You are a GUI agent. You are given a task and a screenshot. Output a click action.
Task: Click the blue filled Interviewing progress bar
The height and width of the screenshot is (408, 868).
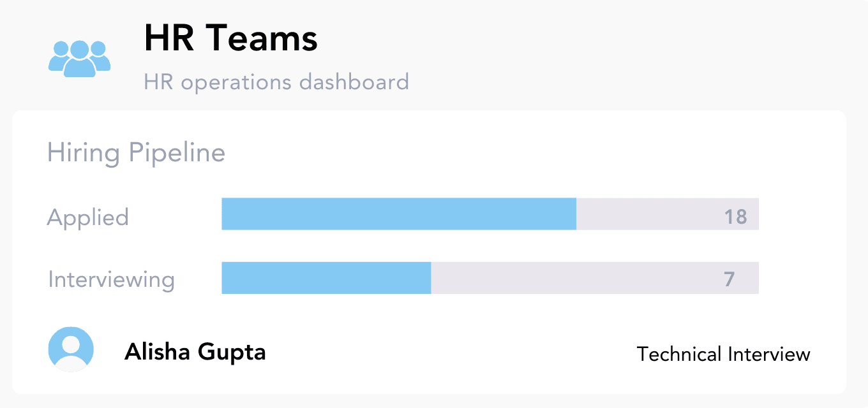click(x=326, y=278)
